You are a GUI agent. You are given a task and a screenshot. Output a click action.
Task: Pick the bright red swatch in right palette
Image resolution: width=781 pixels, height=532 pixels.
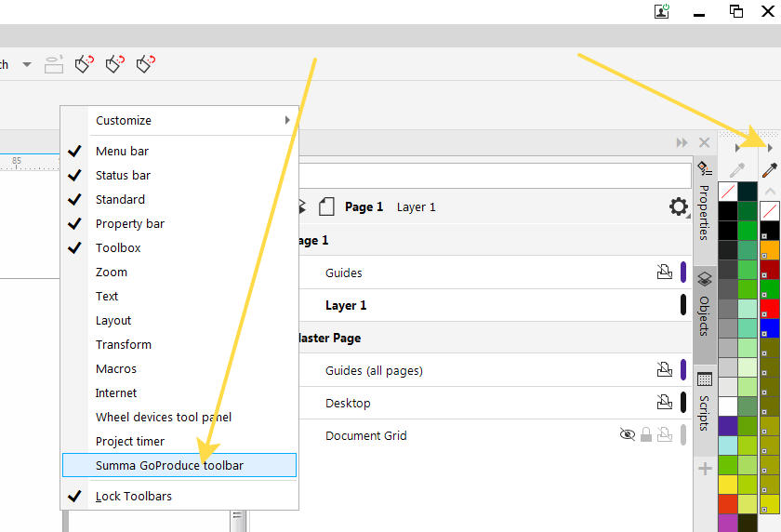(770, 309)
